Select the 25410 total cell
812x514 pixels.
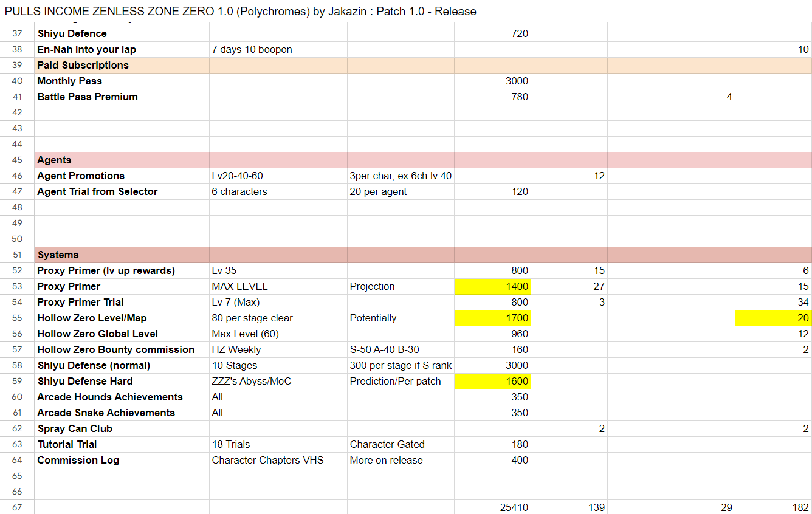492,507
